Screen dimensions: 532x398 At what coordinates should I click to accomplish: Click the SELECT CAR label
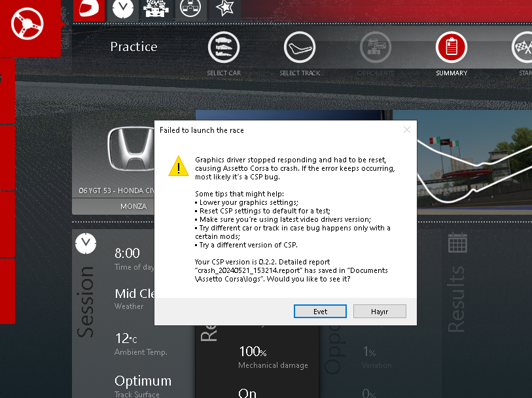point(224,73)
